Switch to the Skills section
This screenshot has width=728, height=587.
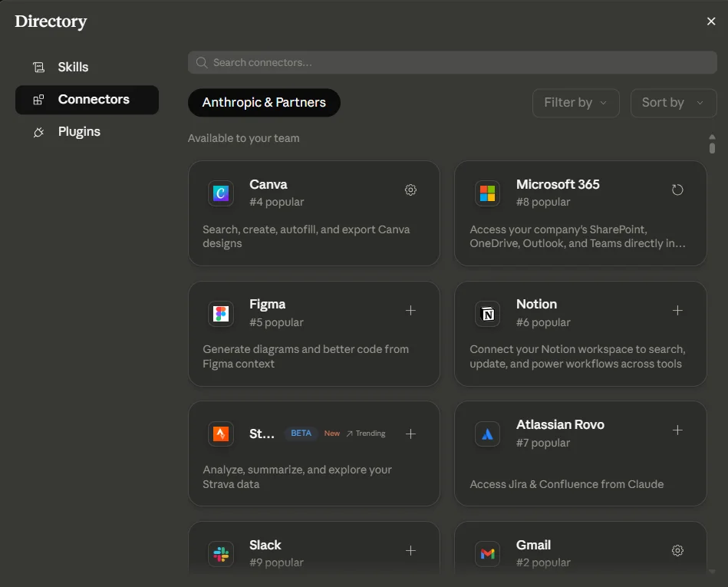[87, 68]
